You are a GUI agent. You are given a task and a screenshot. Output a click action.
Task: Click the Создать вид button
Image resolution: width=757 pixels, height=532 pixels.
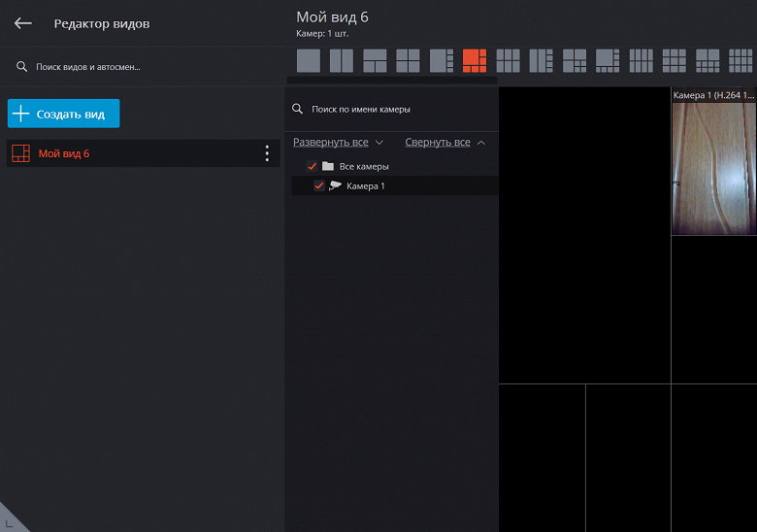click(x=64, y=114)
